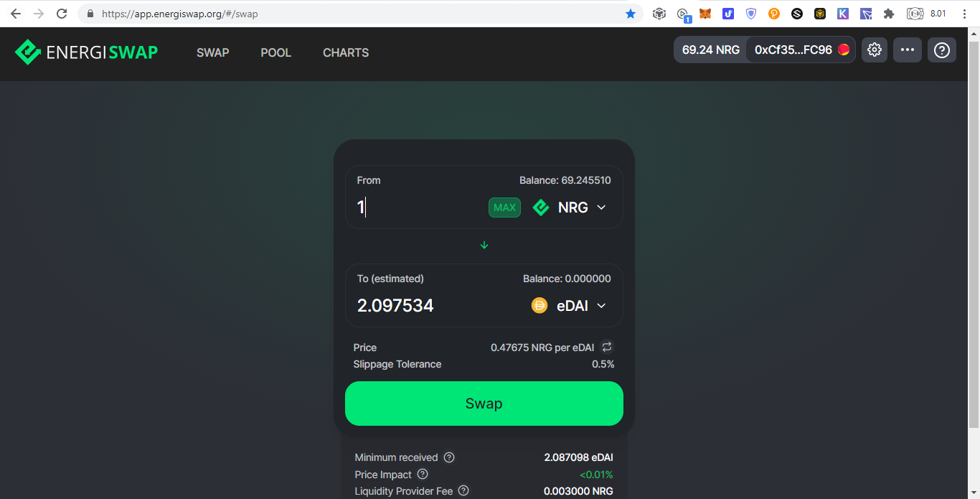Open the Extensions puzzle-piece menu
This screenshot has width=980, height=499.
coord(889,14)
